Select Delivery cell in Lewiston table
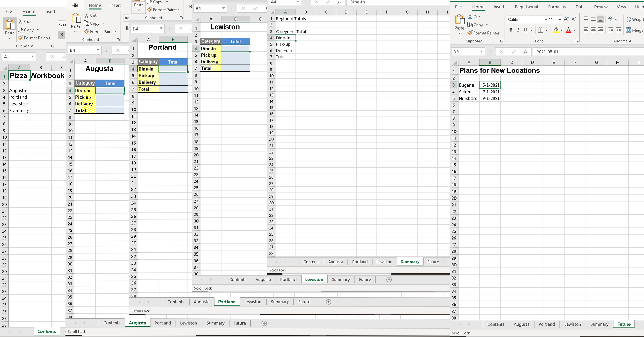644x337 pixels. click(211, 62)
